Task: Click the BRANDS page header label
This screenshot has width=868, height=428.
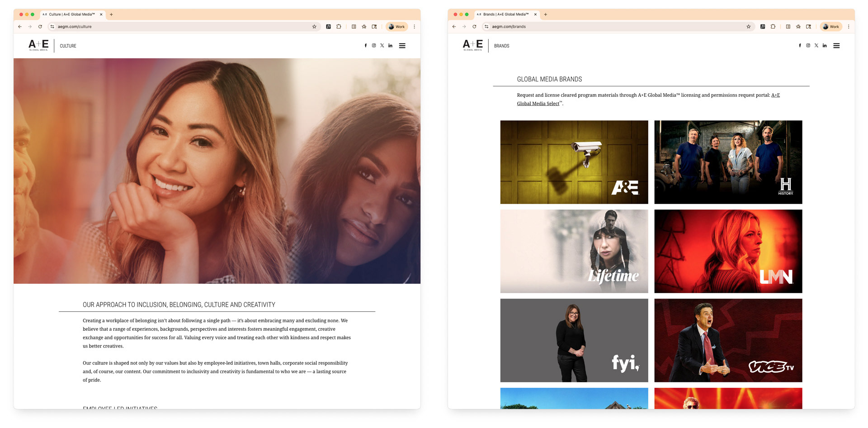Action: [x=502, y=46]
